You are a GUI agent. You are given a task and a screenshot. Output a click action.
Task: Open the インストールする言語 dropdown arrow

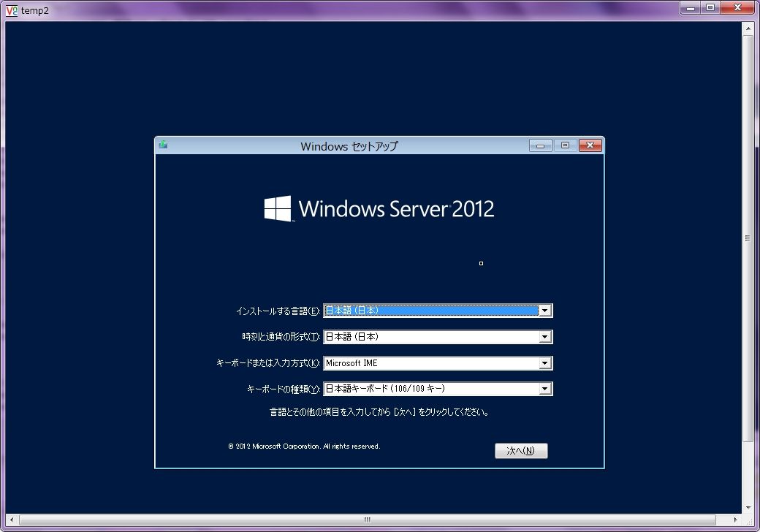click(545, 311)
